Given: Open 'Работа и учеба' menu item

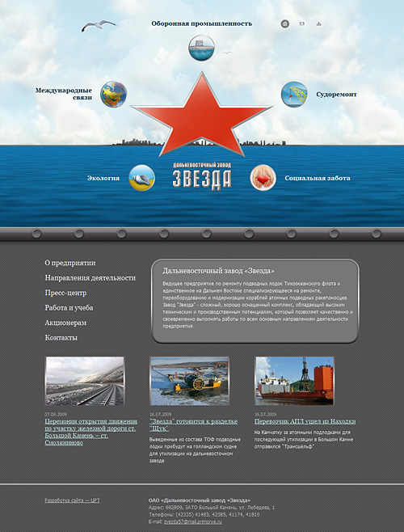Looking at the screenshot, I should pos(69,308).
